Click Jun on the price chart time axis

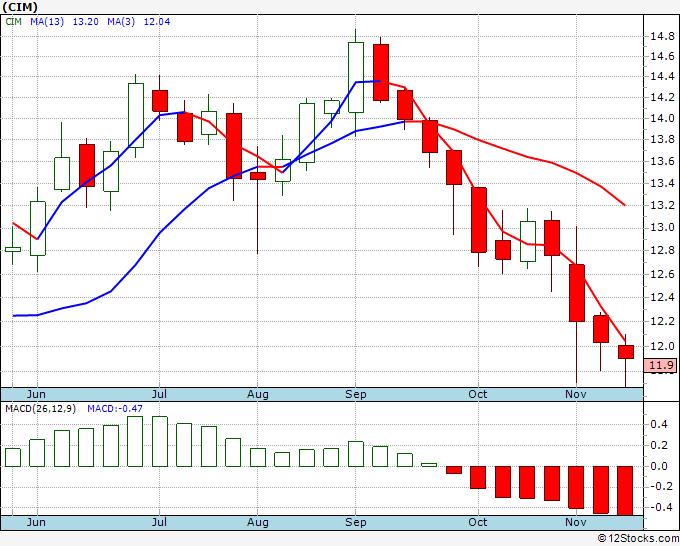tap(36, 394)
